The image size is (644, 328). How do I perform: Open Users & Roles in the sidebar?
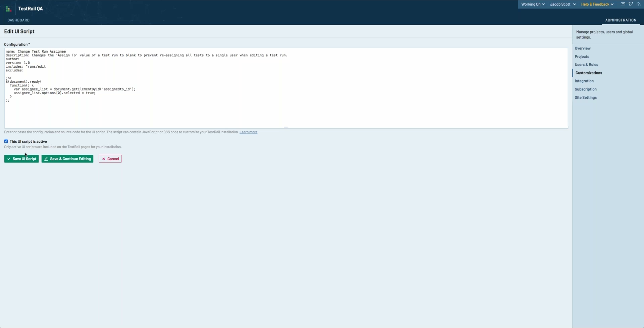(x=586, y=65)
